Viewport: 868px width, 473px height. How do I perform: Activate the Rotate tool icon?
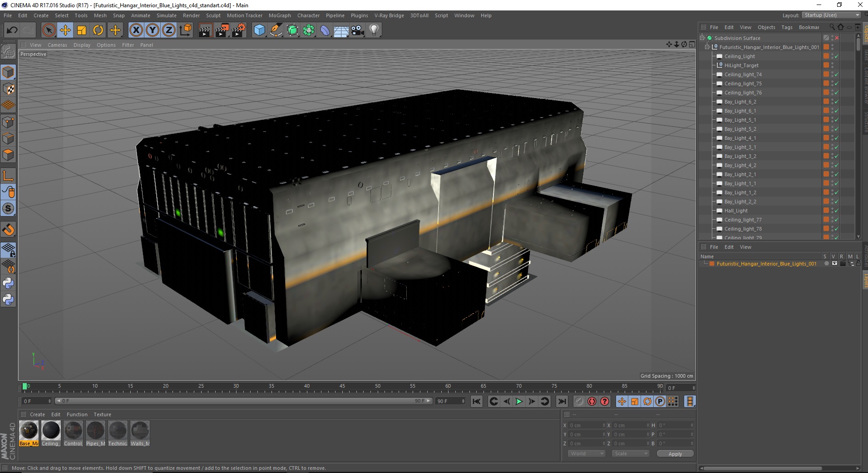tap(98, 30)
